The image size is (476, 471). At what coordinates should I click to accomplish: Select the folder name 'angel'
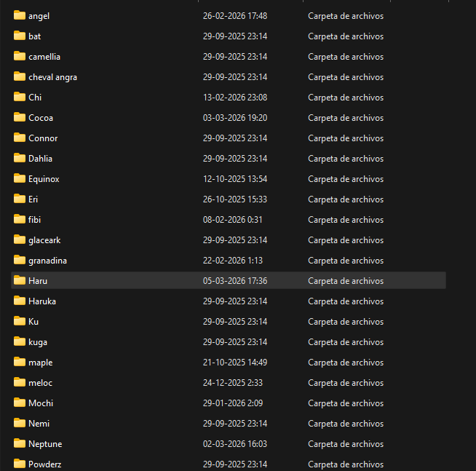39,16
